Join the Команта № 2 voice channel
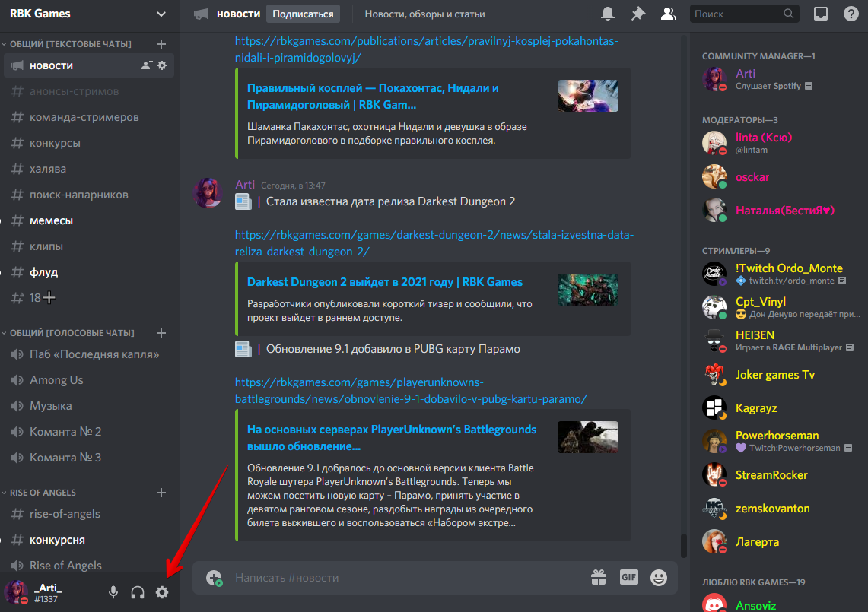 coord(88,432)
